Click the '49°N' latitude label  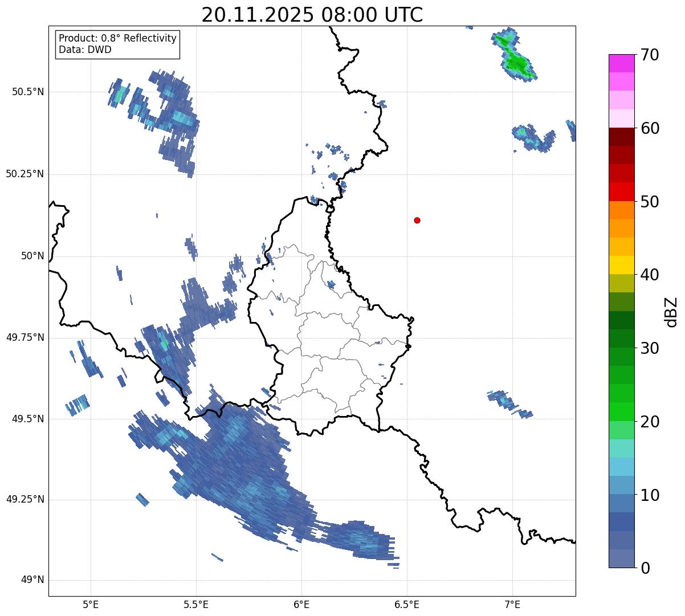tap(32, 580)
